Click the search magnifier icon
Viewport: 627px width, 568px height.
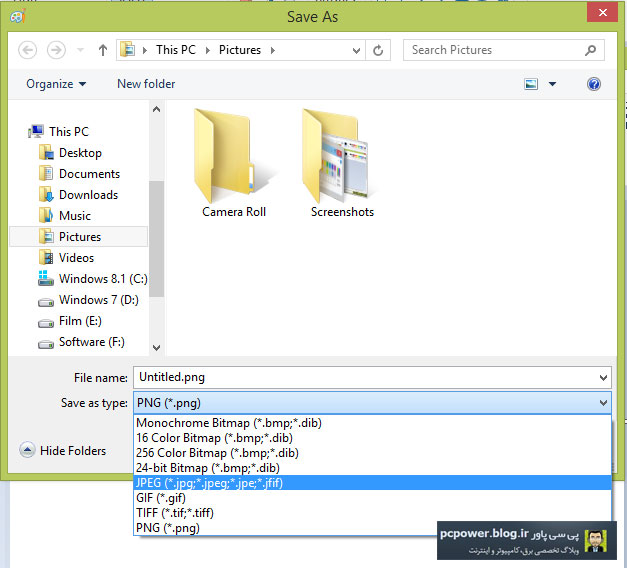(591, 50)
